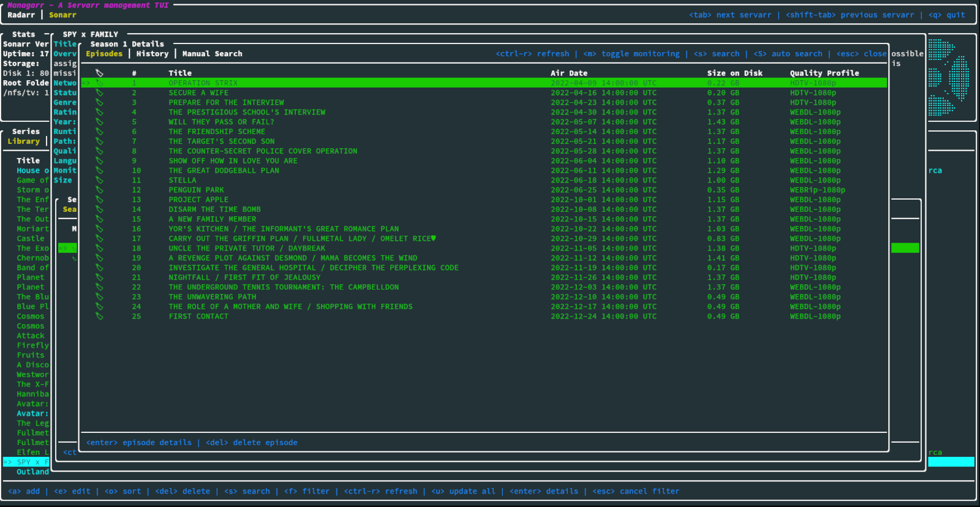The image size is (980, 507).
Task: Click the Quality Profile column header
Action: 824,73
